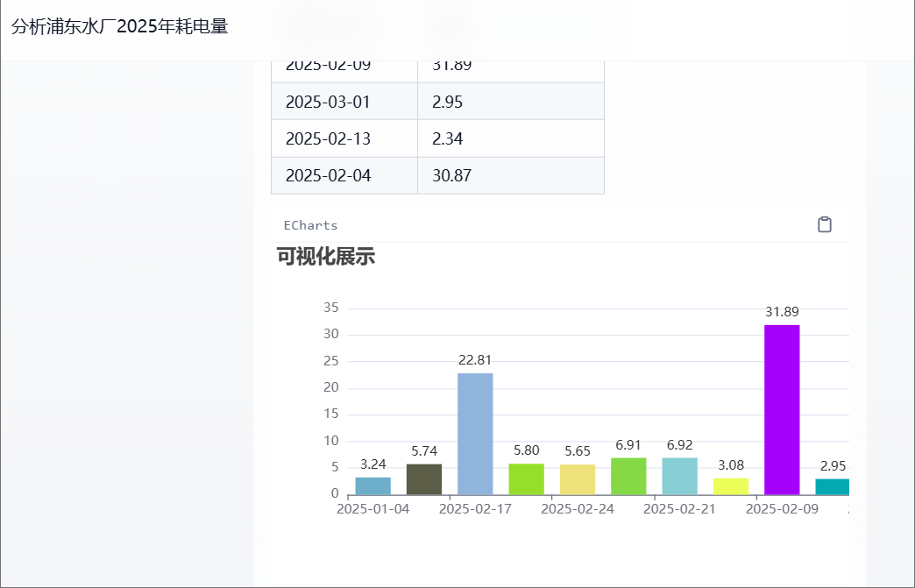Click the pale yellow bar labeled 5.65
Screen dimensions: 915x588
(578, 479)
